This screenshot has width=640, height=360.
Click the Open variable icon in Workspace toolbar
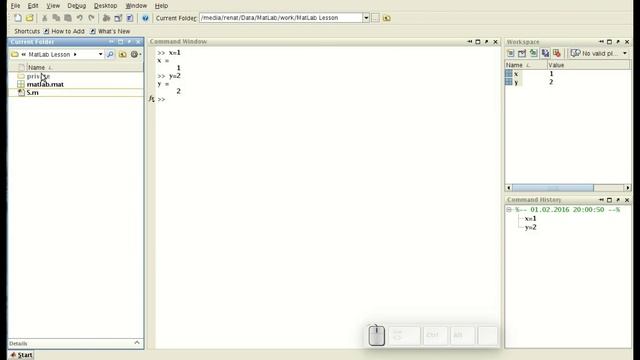(x=522, y=53)
